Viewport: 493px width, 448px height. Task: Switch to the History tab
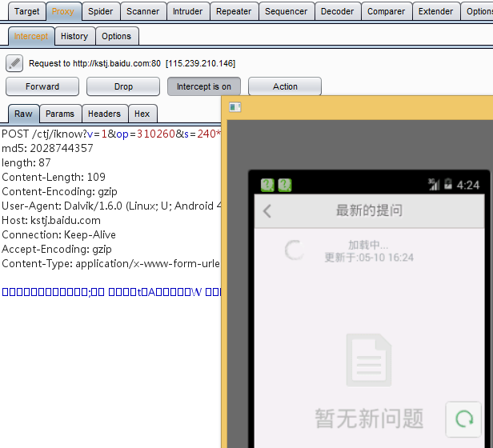[74, 36]
